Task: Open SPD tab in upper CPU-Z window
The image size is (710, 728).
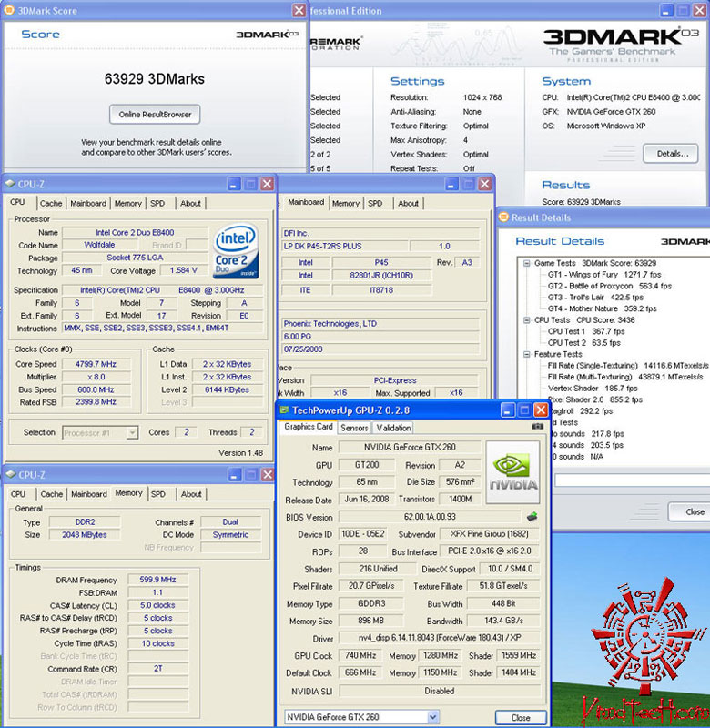Action: point(157,203)
